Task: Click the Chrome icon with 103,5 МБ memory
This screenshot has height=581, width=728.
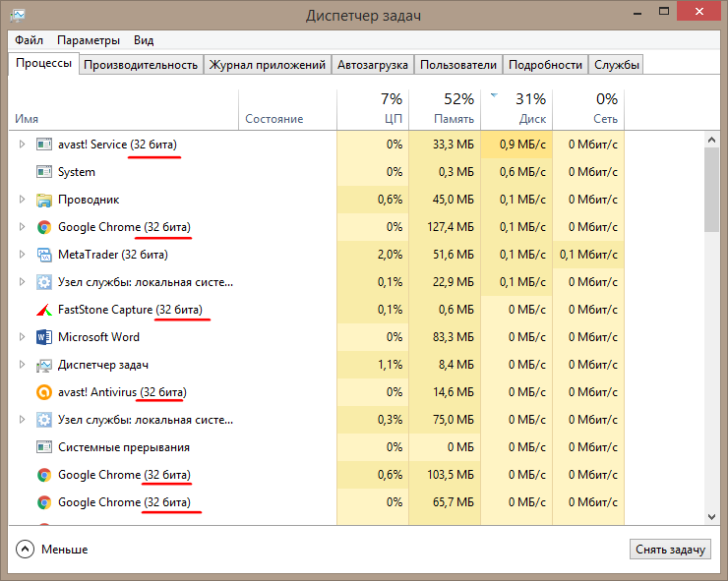Action: 44,475
